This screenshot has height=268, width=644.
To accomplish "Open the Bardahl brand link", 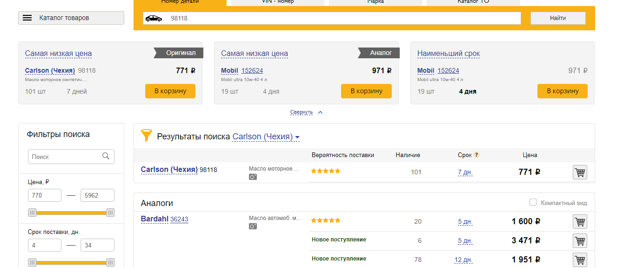I will 154,219.
